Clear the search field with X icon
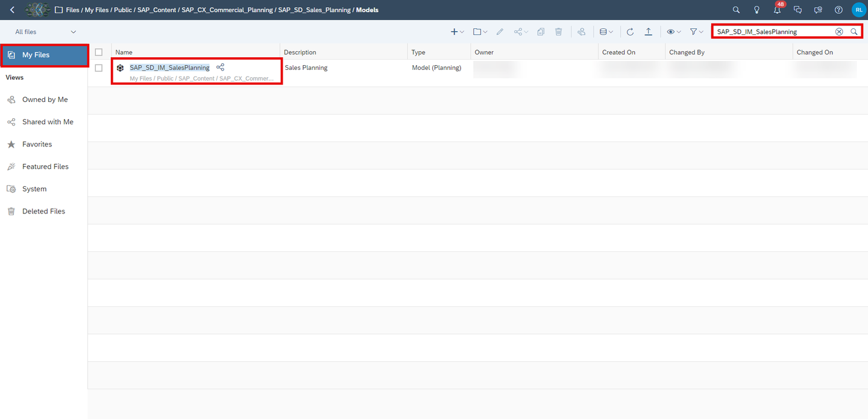 pos(839,31)
